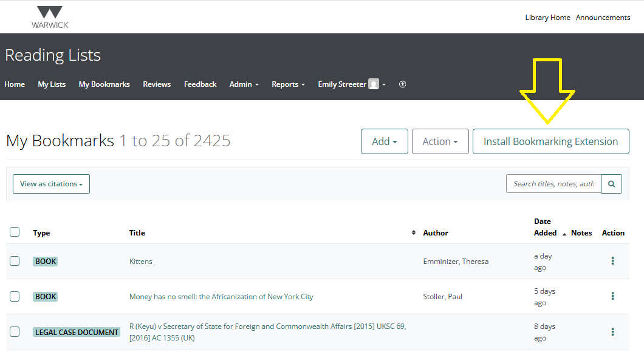Click the accessibility info icon beside user menu
Screen dimensions: 644x352
pos(402,84)
